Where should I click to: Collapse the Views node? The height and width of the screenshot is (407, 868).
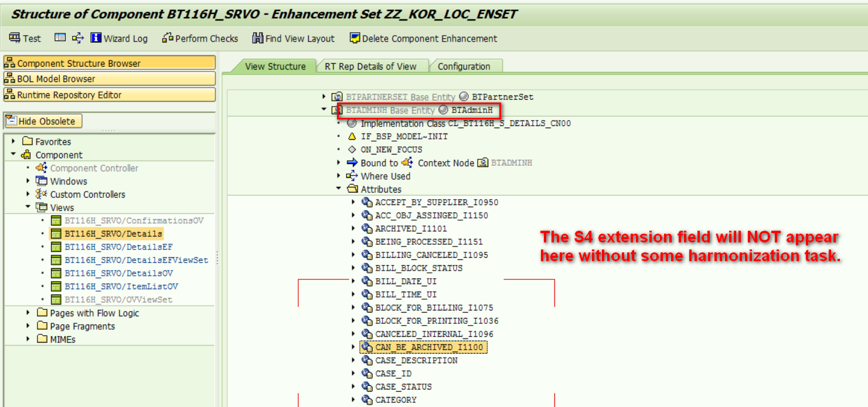(28, 207)
